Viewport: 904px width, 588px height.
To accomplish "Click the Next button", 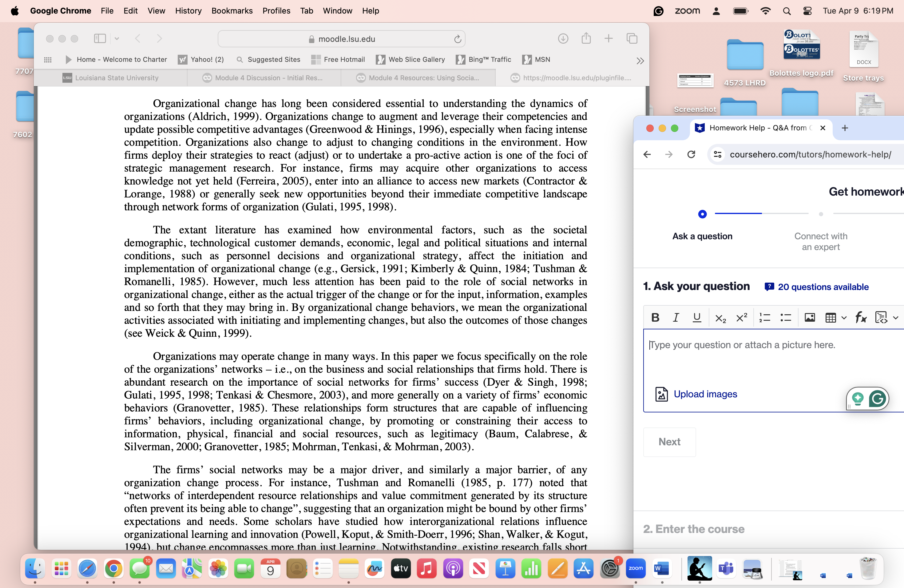I will 669,441.
